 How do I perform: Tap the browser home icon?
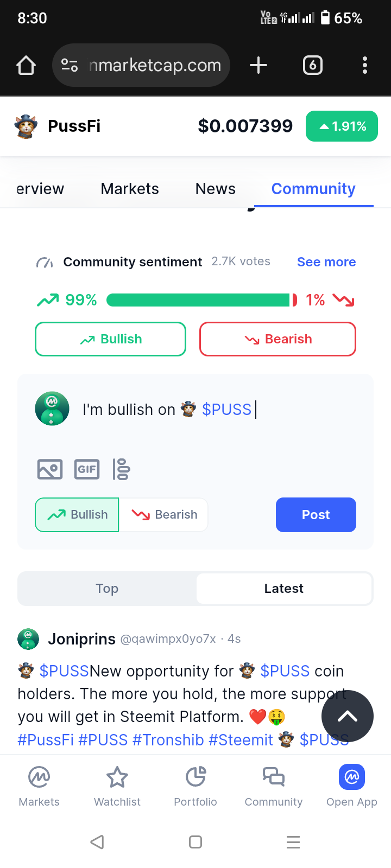(x=26, y=65)
